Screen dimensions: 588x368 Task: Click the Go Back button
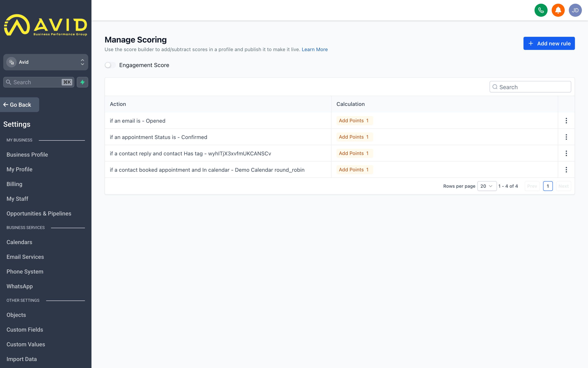[x=19, y=105]
